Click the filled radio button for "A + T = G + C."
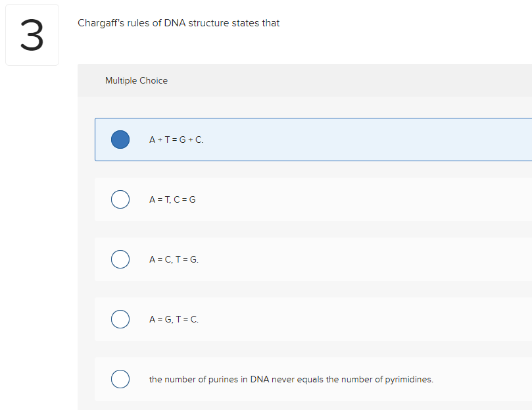532x410 pixels. 120,140
